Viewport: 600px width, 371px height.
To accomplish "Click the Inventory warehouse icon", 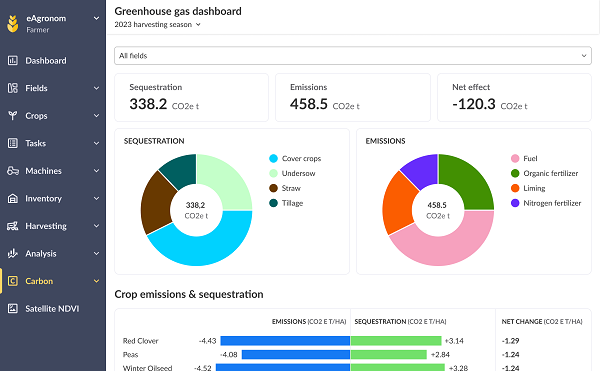I will tap(13, 198).
